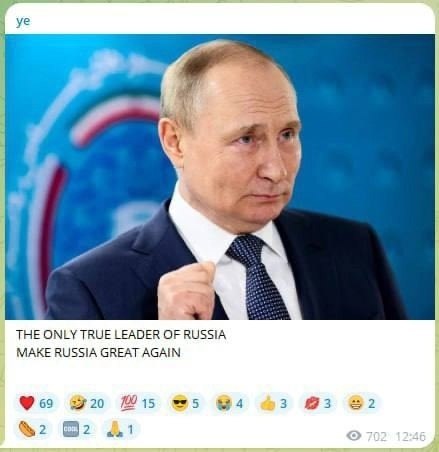Image resolution: width=439 pixels, height=452 pixels.
Task: Click the 12:46 message timestamp
Action: coord(411,436)
